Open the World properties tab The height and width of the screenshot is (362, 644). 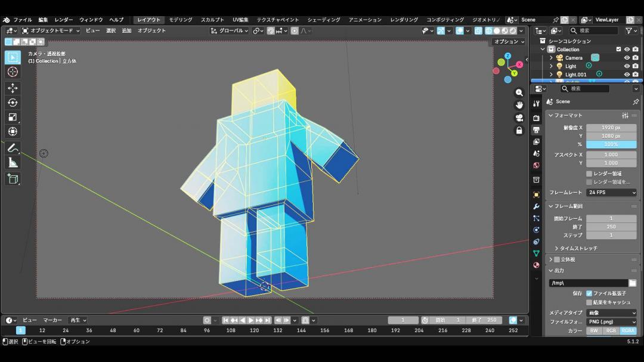(536, 165)
